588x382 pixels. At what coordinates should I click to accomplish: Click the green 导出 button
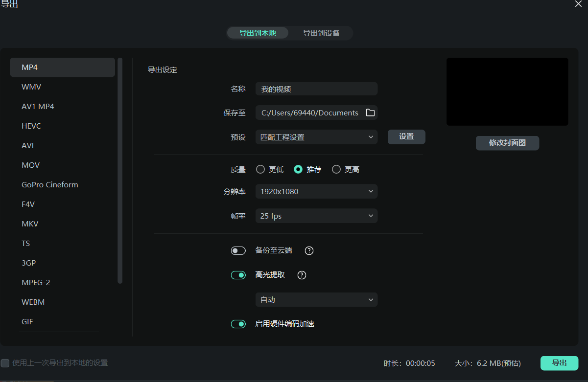(559, 363)
